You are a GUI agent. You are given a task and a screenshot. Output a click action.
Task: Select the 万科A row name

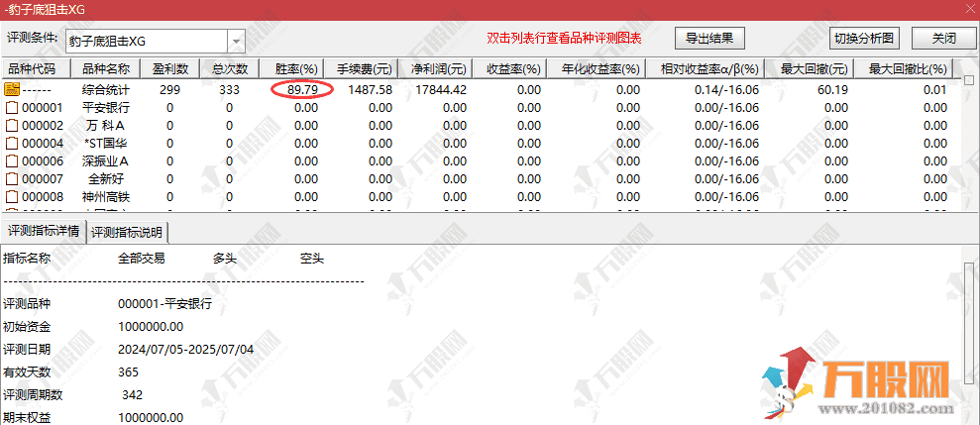106,126
